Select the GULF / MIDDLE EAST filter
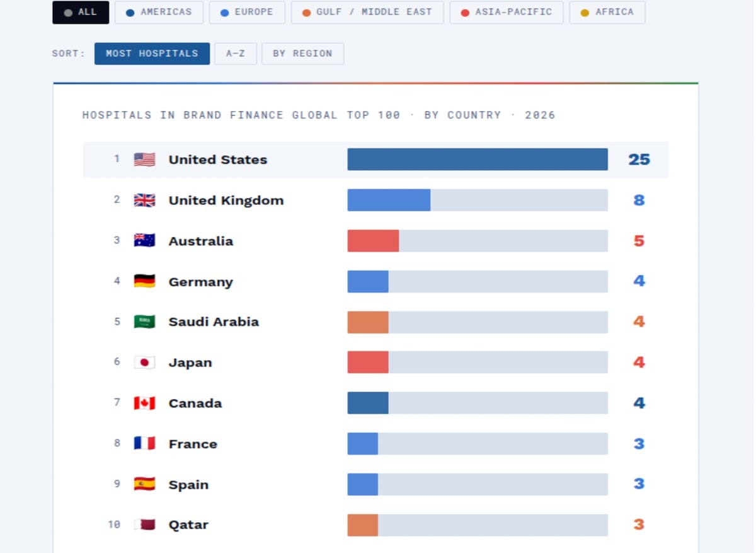 367,12
